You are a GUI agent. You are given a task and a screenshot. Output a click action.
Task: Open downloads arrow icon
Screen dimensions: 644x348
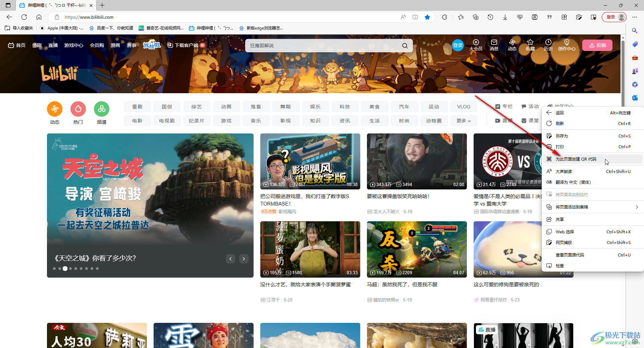(x=505, y=17)
